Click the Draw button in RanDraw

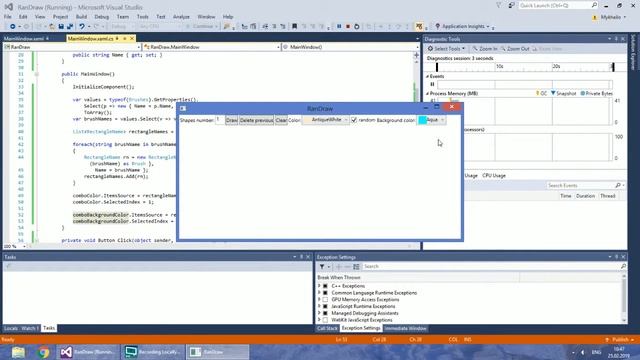pos(231,120)
